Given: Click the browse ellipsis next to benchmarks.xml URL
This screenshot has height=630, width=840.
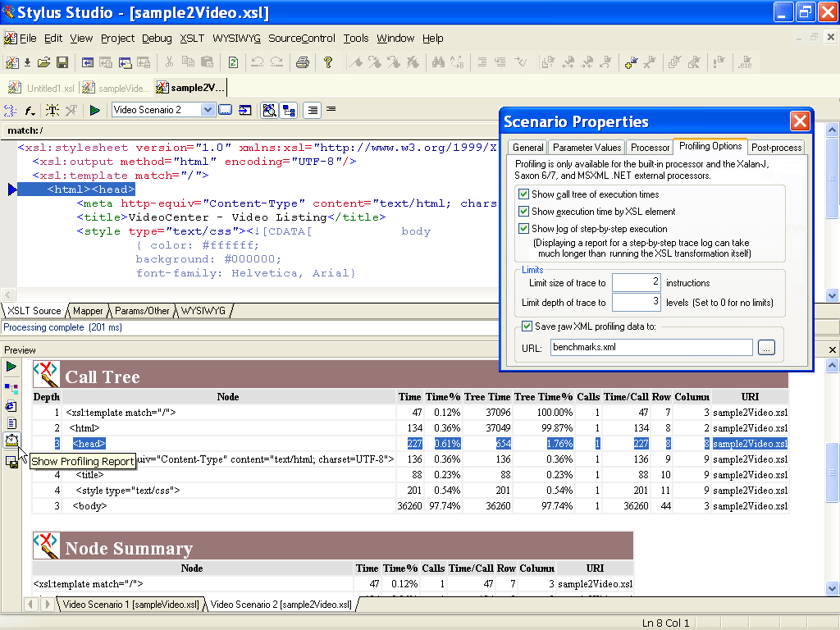Looking at the screenshot, I should point(766,347).
